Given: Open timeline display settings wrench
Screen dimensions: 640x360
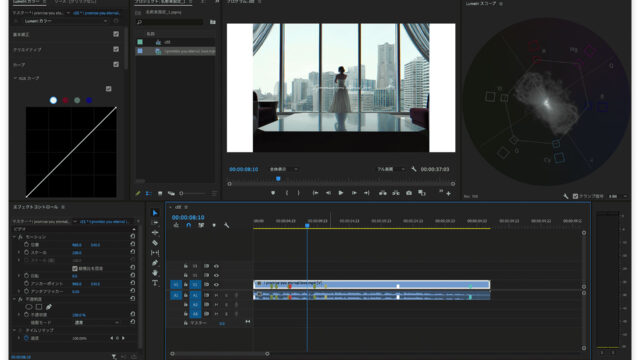Looking at the screenshot, I should click(227, 225).
